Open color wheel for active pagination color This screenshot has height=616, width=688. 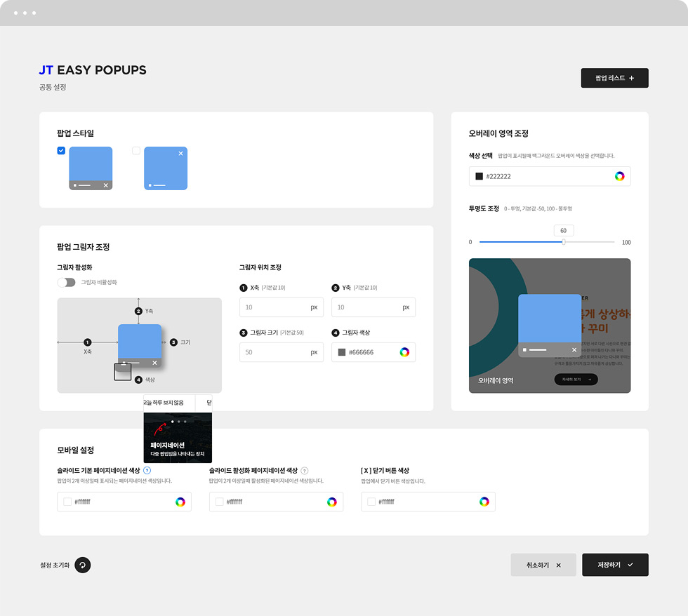(x=332, y=502)
